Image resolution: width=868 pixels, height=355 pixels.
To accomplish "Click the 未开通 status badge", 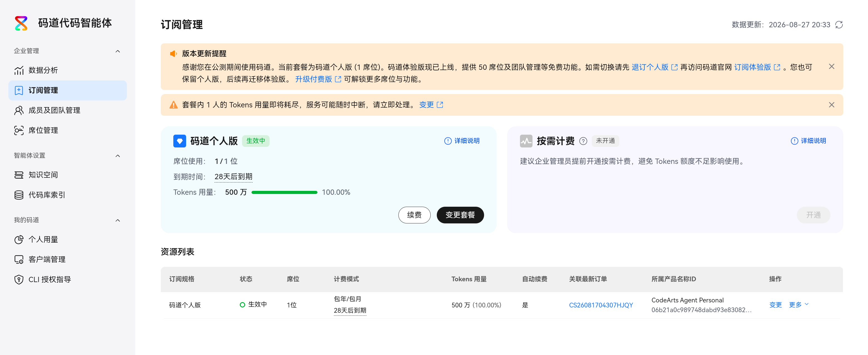I will [605, 141].
